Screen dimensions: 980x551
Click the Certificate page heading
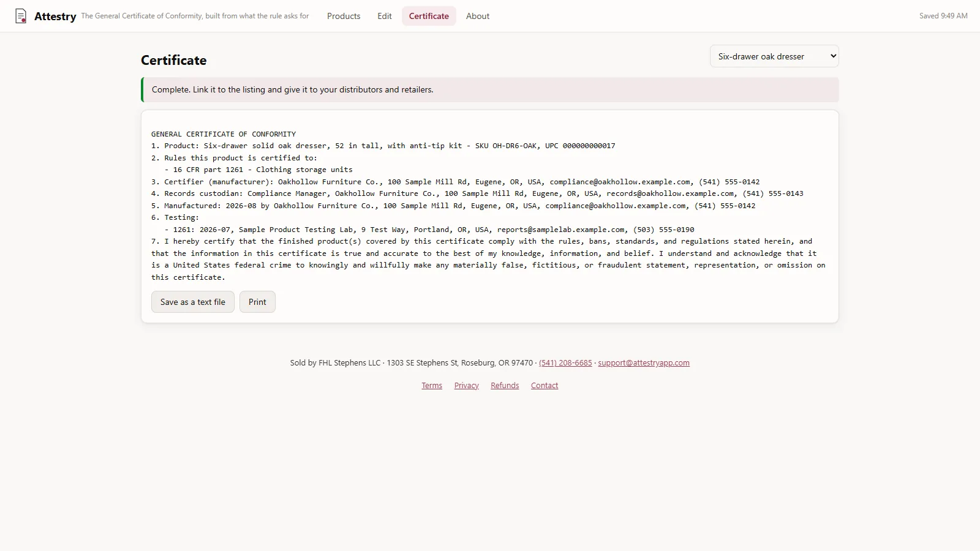(x=174, y=60)
